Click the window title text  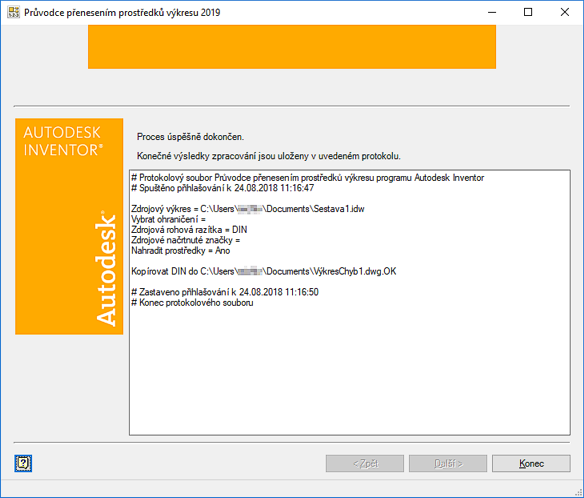tap(122, 13)
